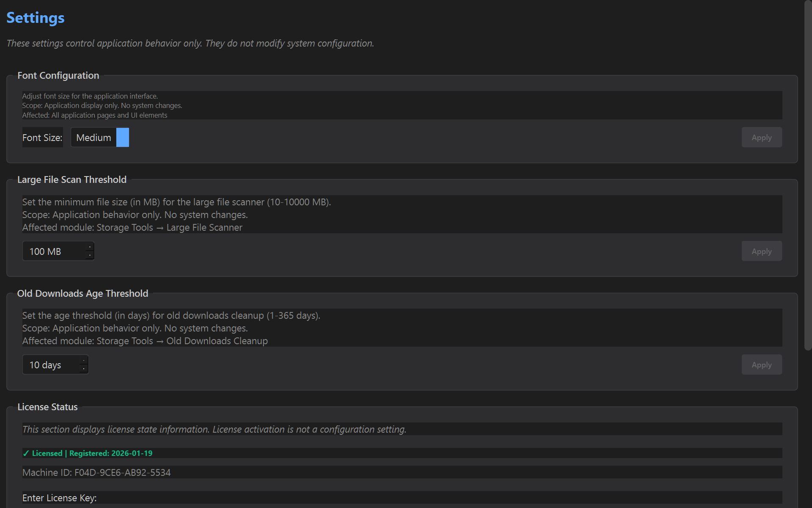Click the License Status section title
This screenshot has height=508, width=812.
[x=47, y=407]
